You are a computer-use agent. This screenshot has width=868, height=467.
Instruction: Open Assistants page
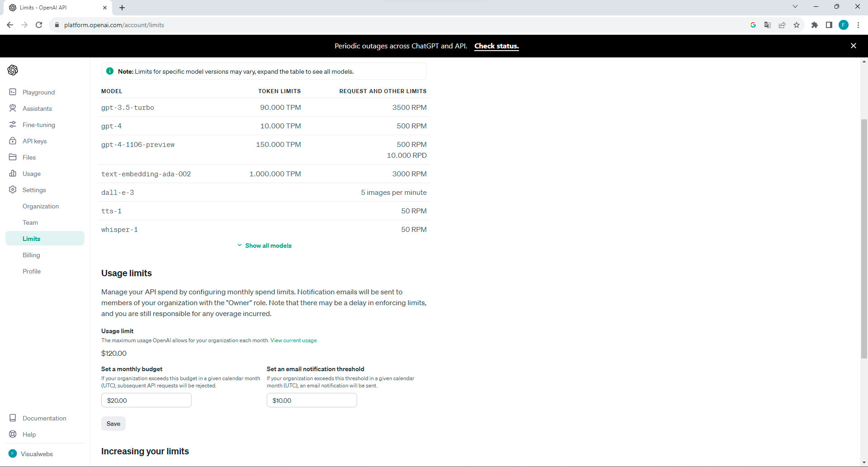(37, 108)
